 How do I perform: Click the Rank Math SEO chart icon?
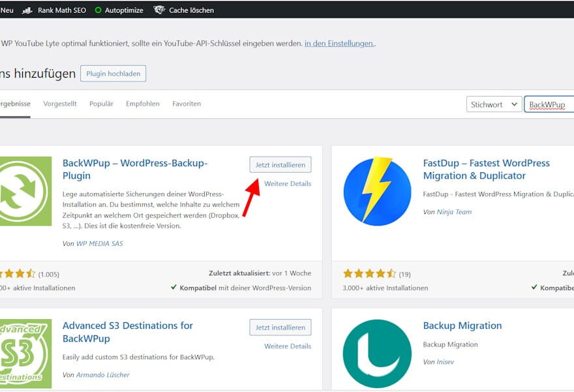click(27, 10)
